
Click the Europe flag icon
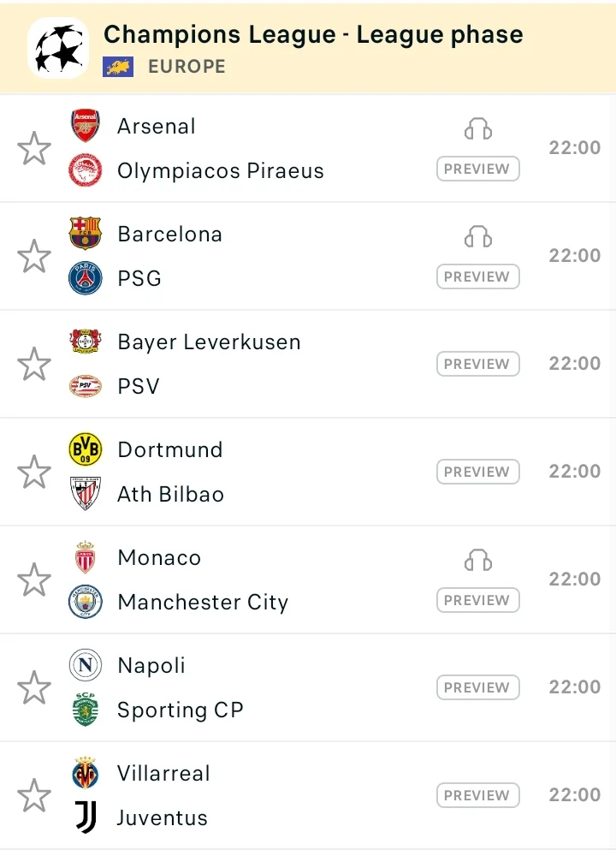point(118,67)
